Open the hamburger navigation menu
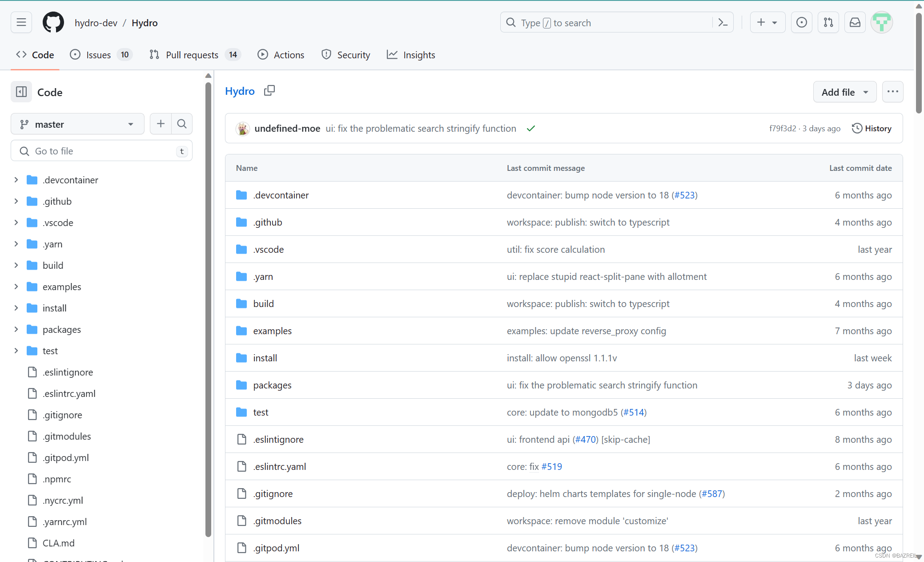 point(21,22)
